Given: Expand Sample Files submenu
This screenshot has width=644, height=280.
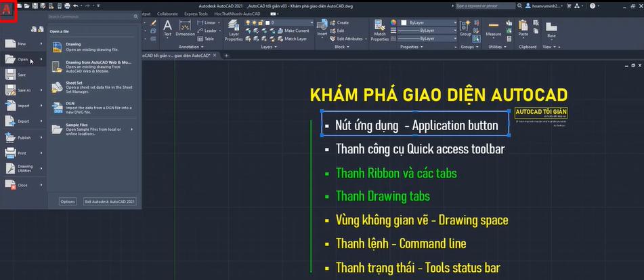Looking at the screenshot, I should 93,129.
